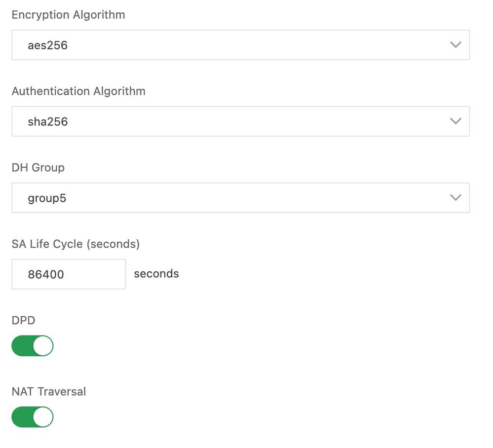Click the DPD label text

23,320
